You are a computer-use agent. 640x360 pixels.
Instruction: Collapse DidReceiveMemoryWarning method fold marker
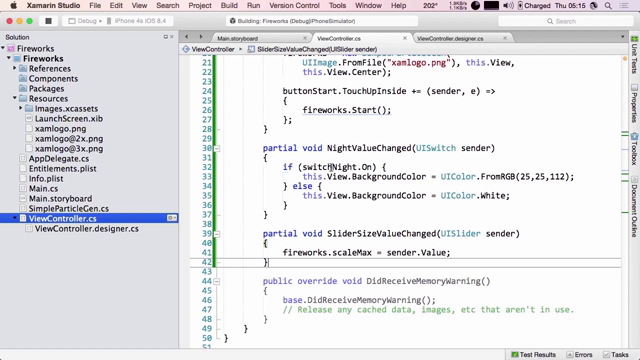pyautogui.click(x=217, y=282)
